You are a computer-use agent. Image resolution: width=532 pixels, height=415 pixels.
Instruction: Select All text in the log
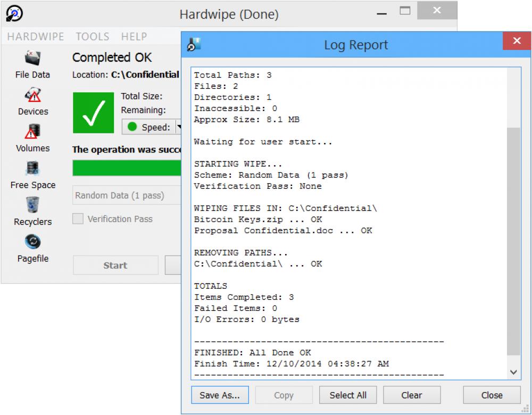348,395
